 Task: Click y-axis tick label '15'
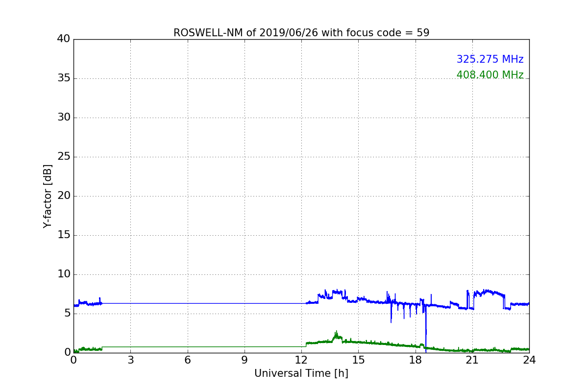tap(64, 235)
